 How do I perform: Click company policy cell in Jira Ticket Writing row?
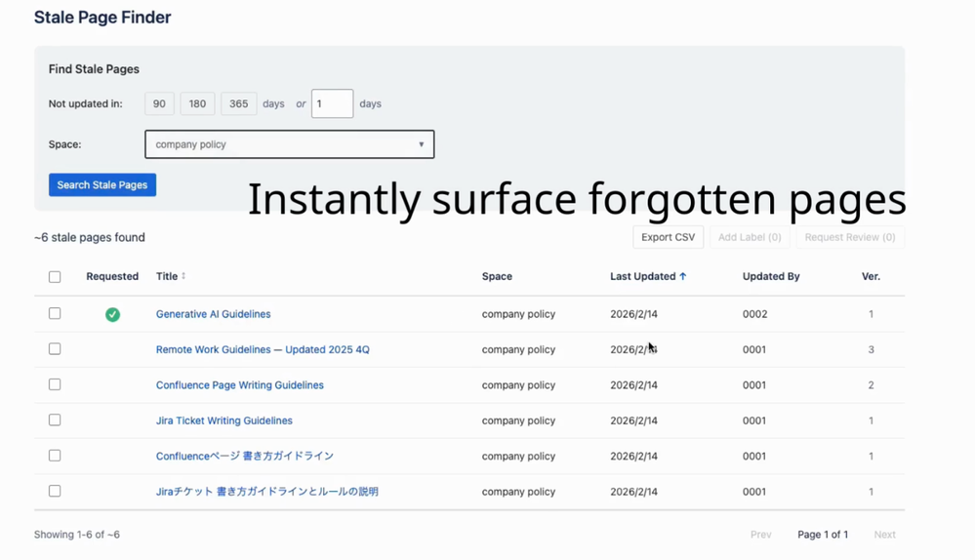click(518, 420)
